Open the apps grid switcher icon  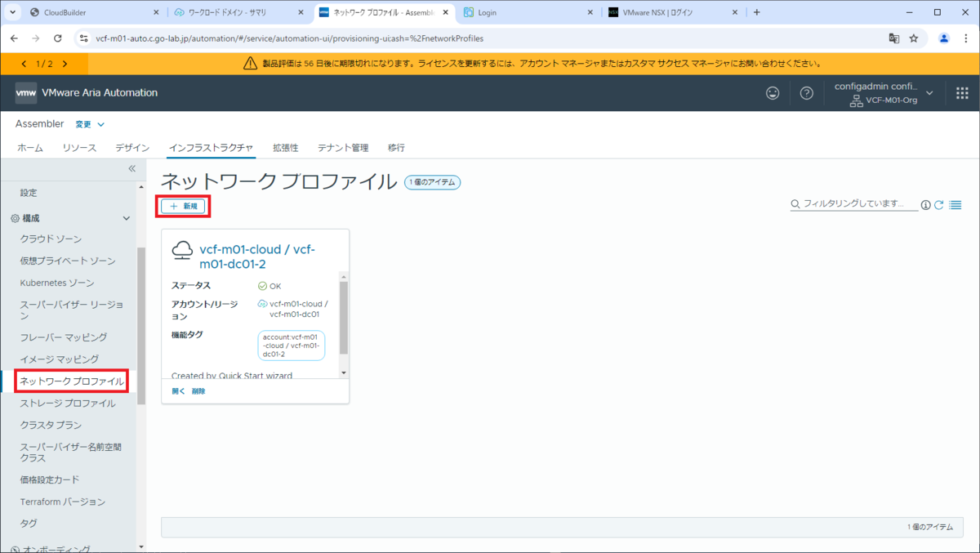point(962,93)
